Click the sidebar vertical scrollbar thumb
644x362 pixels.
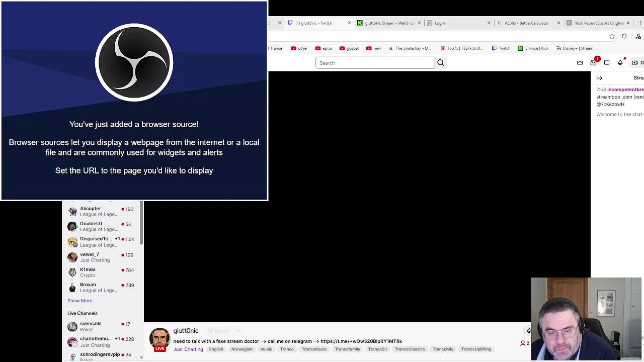(x=141, y=224)
